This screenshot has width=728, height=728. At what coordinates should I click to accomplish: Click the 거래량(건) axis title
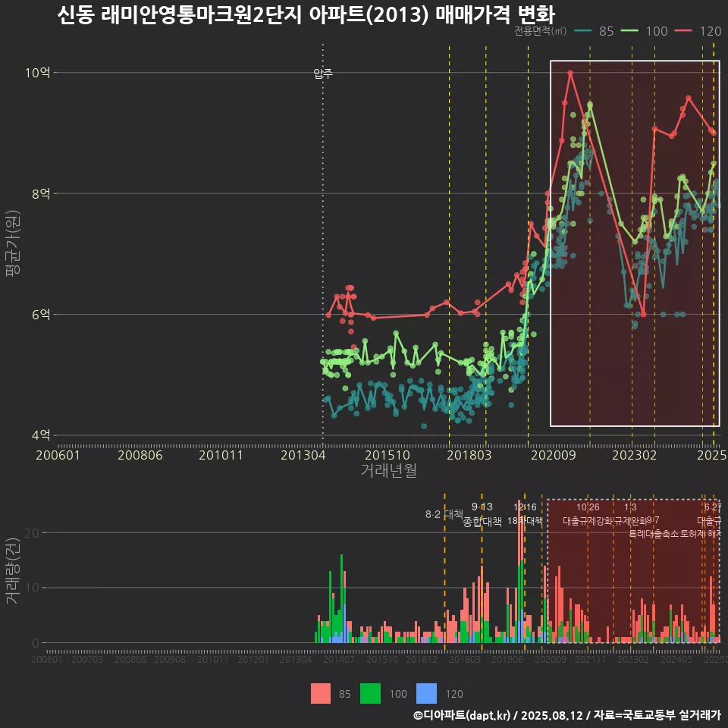[x=13, y=570]
